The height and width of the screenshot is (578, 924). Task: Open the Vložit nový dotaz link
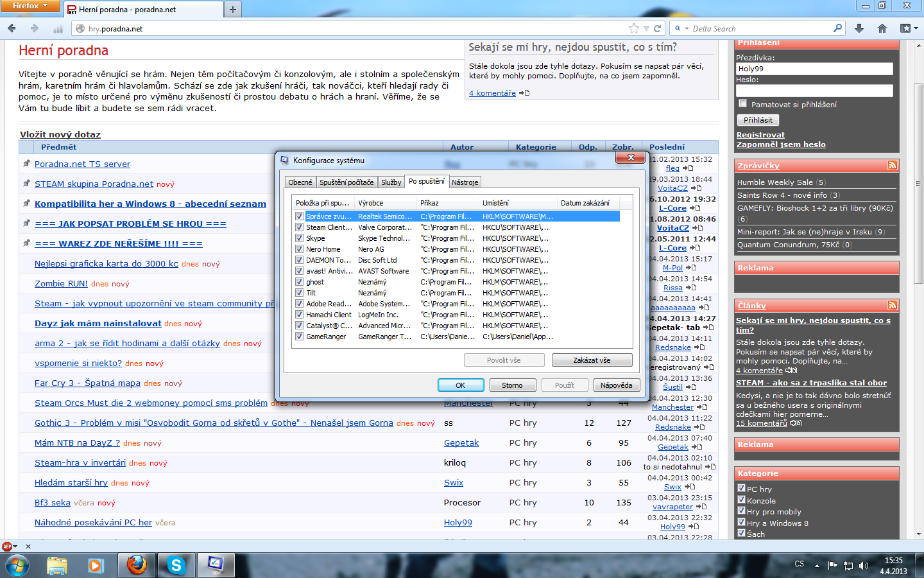tap(60, 134)
